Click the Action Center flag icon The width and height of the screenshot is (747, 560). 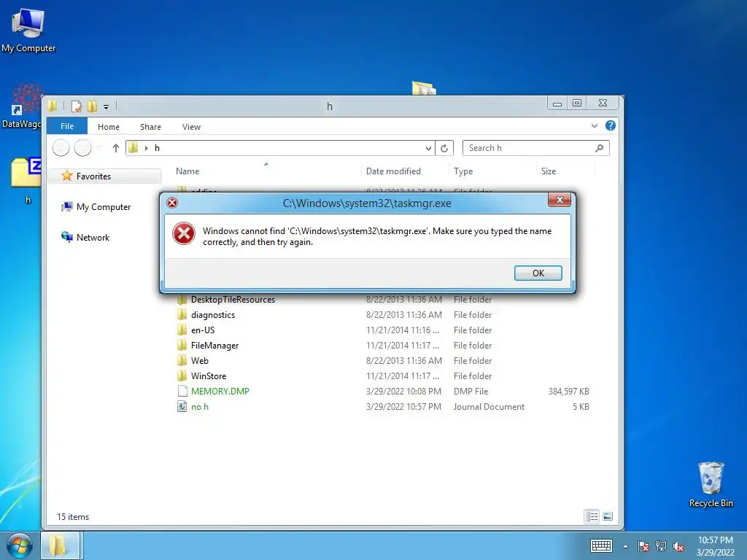(643, 546)
